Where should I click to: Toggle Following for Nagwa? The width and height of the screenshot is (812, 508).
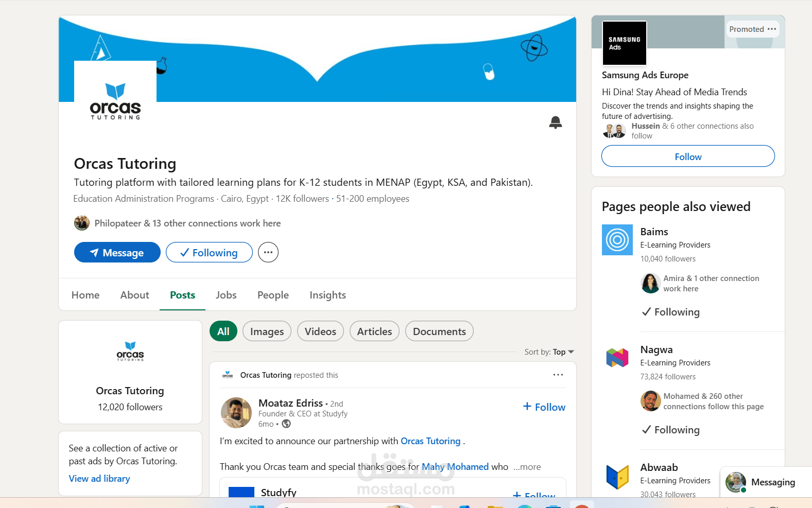point(671,430)
